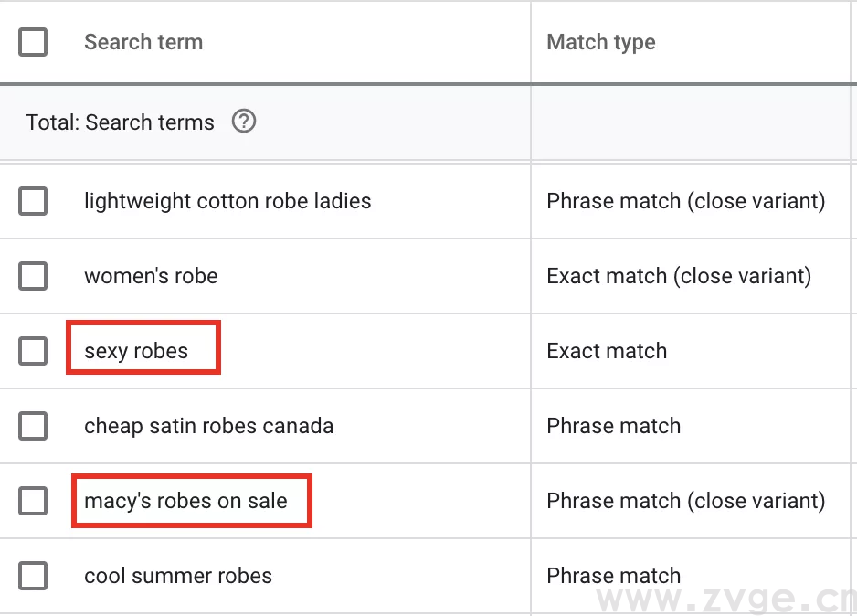This screenshot has width=857, height=616.
Task: Click the question mark icon next to Total
Action: 244,122
